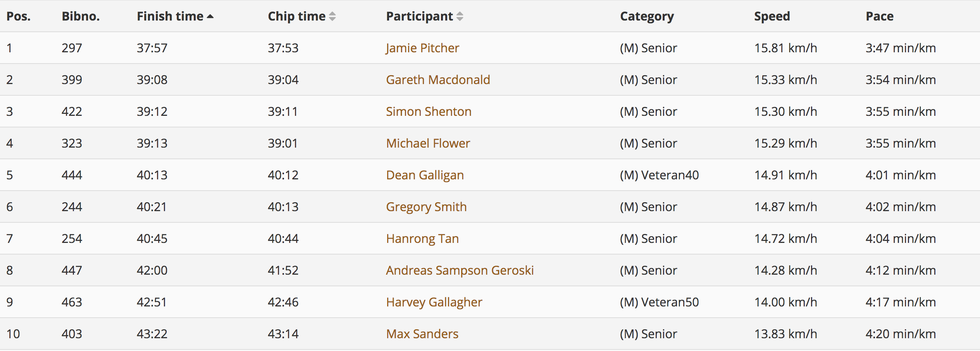
Task: Open Gregory Smith's result details
Action: pos(426,207)
